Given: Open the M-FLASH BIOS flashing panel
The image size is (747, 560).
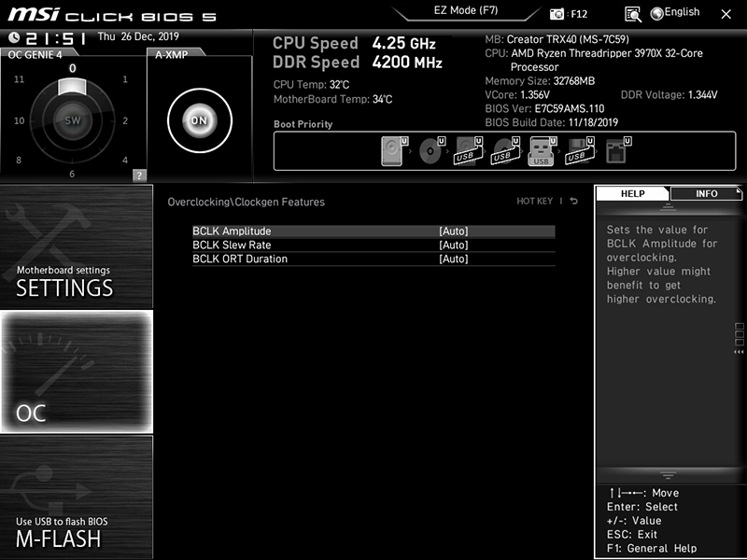Looking at the screenshot, I should pyautogui.click(x=77, y=497).
